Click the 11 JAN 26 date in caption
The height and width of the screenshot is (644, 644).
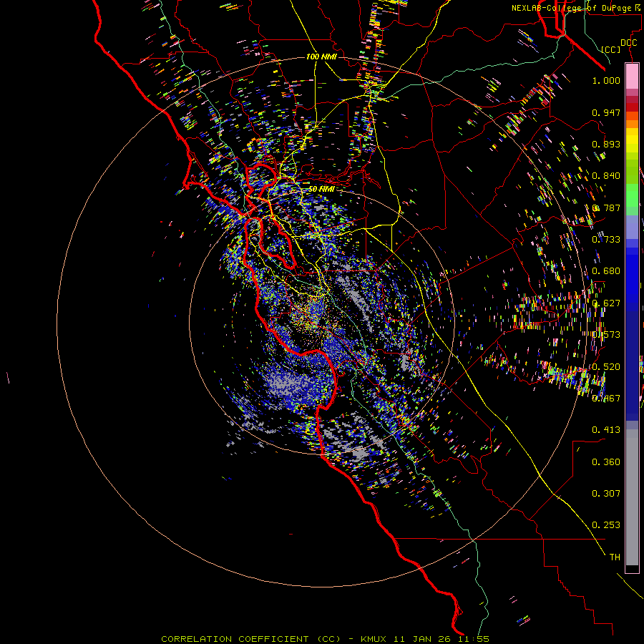point(422,639)
